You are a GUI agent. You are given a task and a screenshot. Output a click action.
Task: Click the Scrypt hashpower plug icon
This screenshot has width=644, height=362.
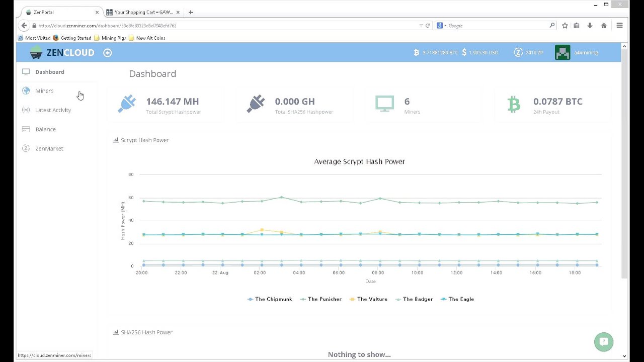(x=127, y=104)
